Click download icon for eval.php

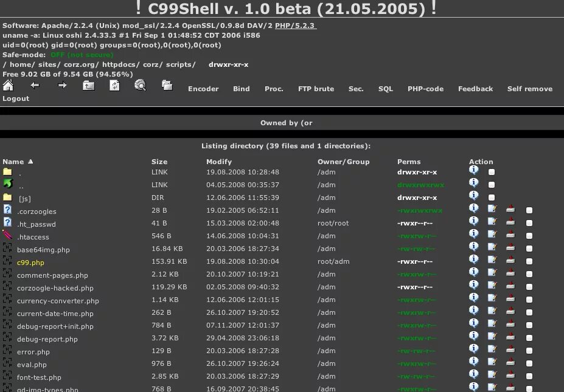point(510,362)
